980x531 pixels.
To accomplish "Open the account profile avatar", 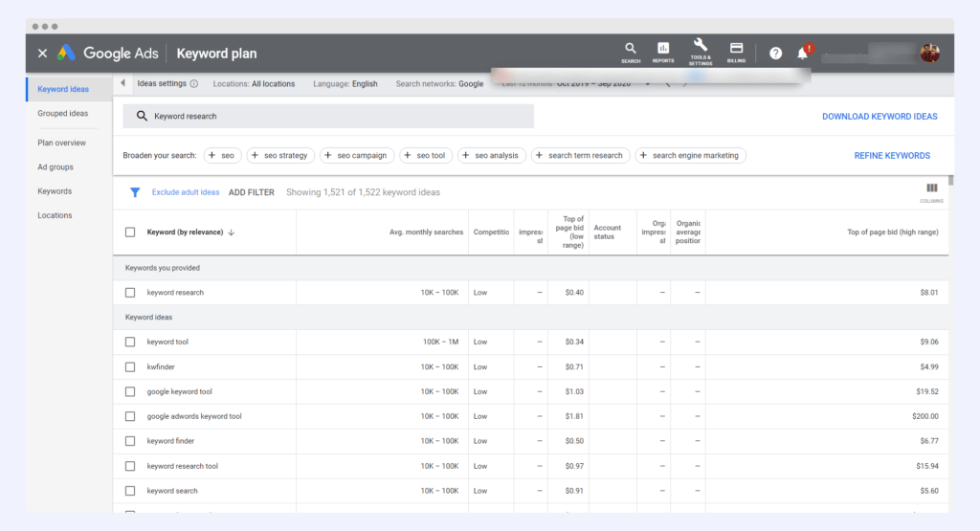I will 930,54.
